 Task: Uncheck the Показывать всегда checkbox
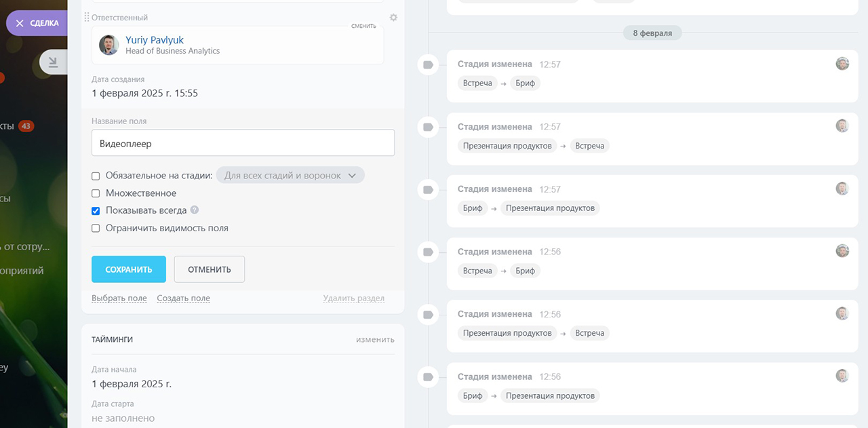96,211
